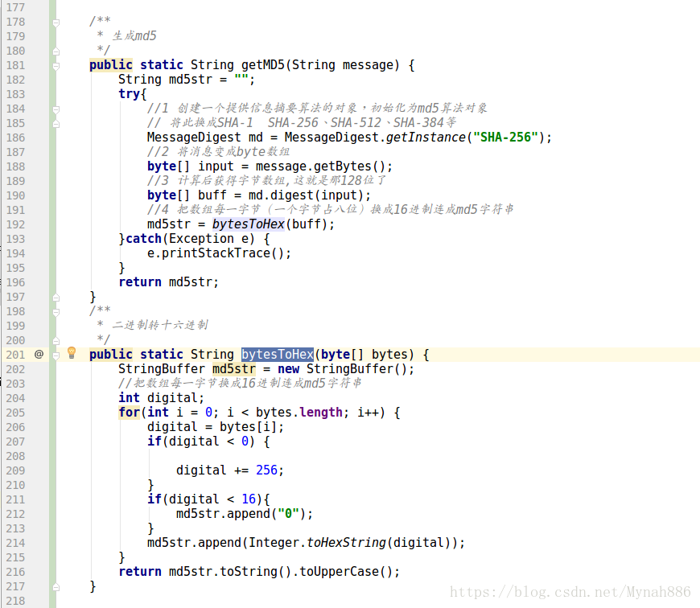Click the highlighted bytesToHex method name declaration
This screenshot has height=608, width=700.
click(x=278, y=355)
